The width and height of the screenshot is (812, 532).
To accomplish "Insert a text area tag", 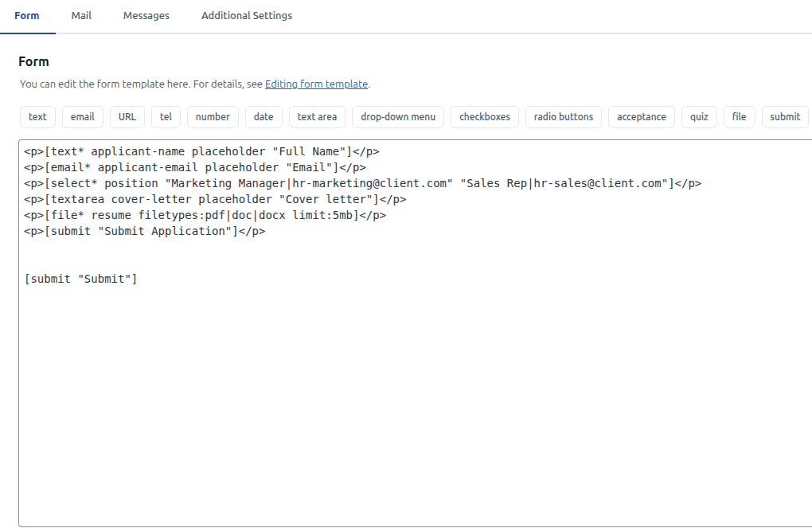I will coord(317,117).
